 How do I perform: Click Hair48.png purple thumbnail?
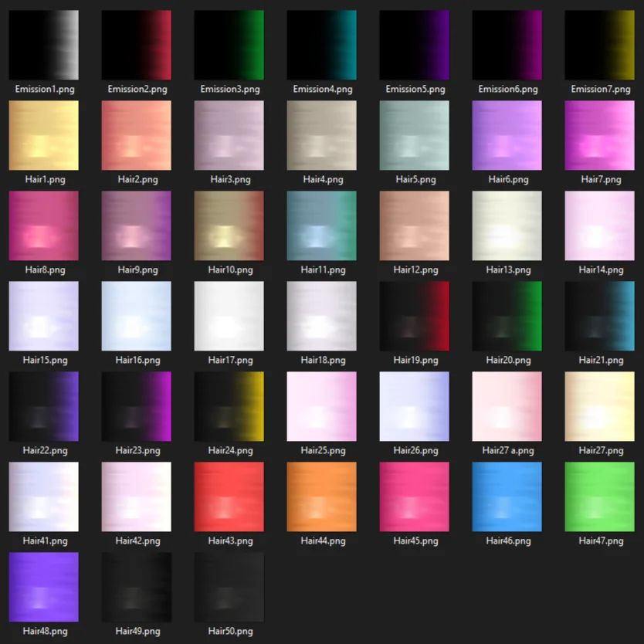pos(44,587)
